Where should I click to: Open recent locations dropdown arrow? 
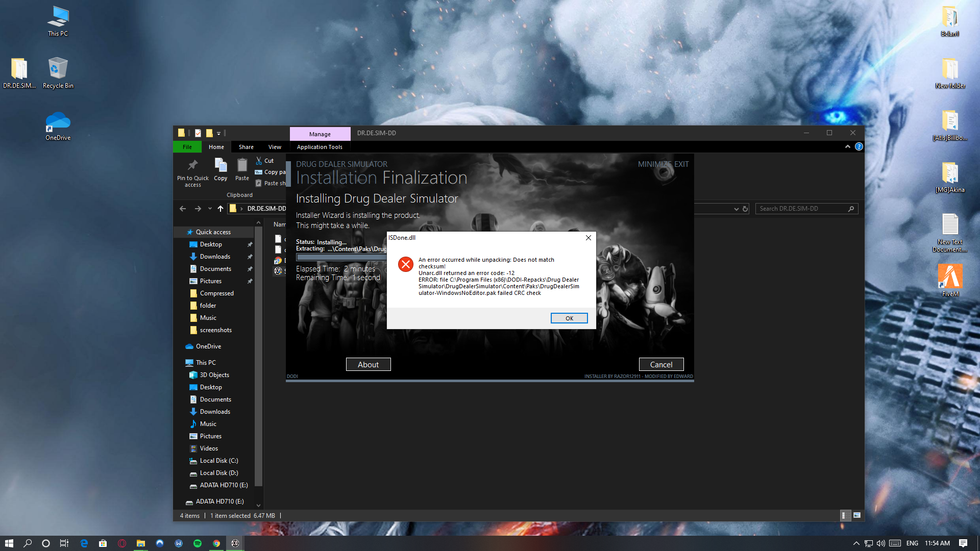point(210,209)
